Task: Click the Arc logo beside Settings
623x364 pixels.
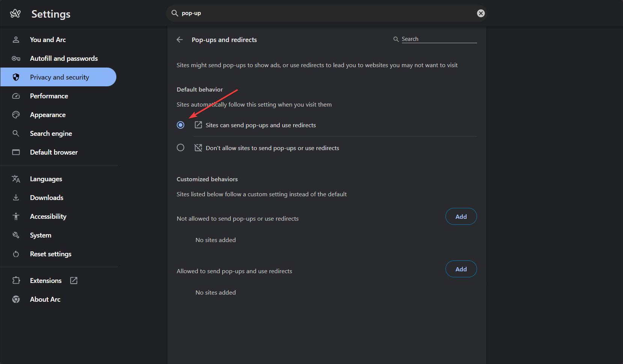Action: pos(15,14)
